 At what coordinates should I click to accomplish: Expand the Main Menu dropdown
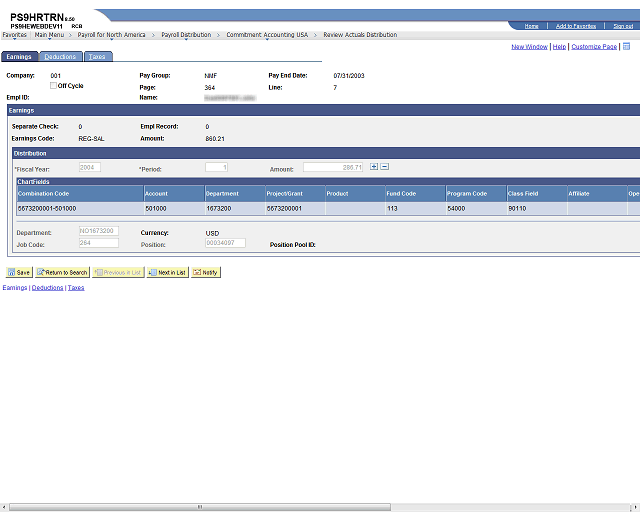pyautogui.click(x=49, y=35)
